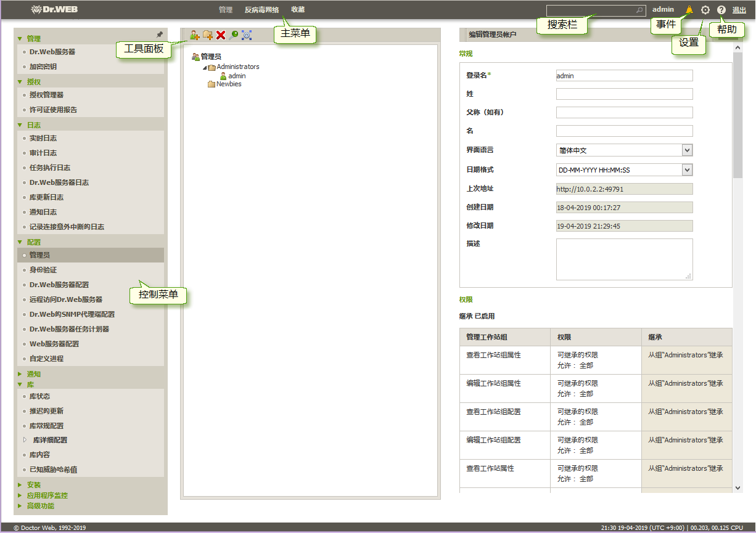The width and height of the screenshot is (756, 533).
Task: Click the admin username in the top bar
Action: click(x=663, y=9)
